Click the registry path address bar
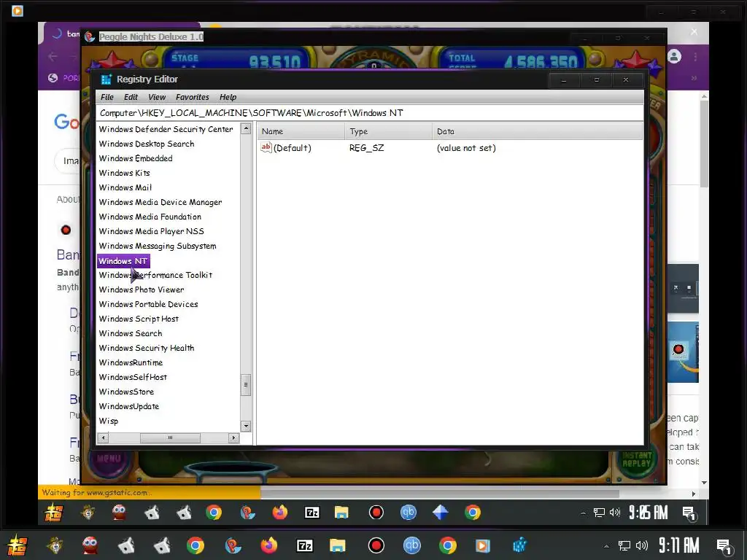 coord(369,113)
